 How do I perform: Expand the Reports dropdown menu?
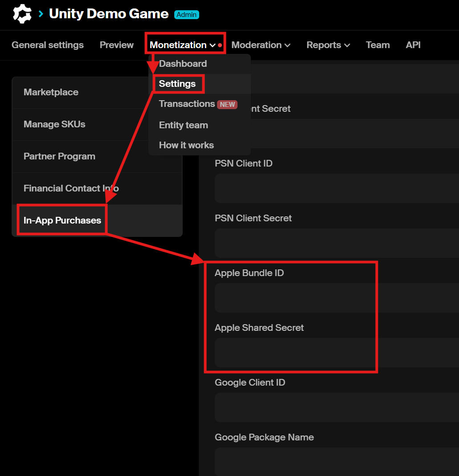[328, 45]
